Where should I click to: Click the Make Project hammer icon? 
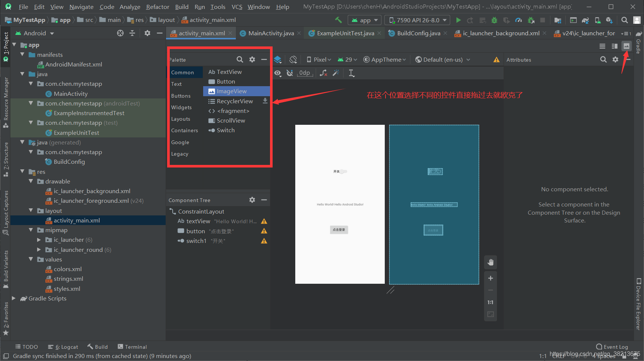pos(338,20)
